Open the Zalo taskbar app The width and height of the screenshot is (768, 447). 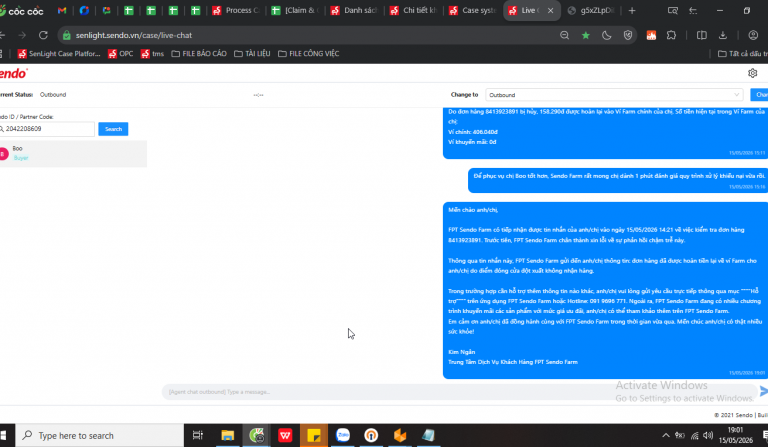click(342, 435)
